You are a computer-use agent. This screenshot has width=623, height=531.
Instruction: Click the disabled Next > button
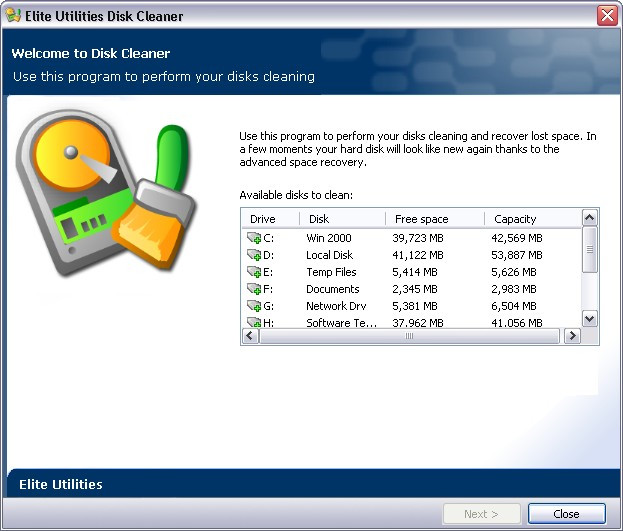482,514
